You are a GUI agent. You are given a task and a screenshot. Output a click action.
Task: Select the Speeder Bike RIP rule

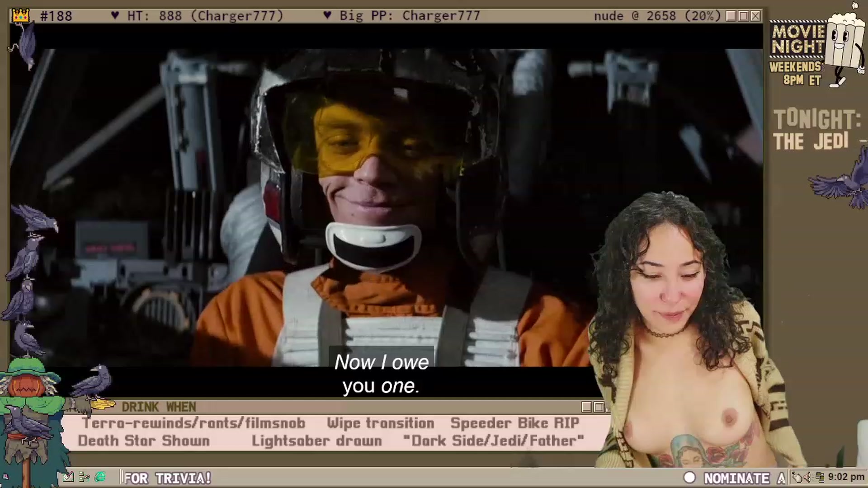[515, 423]
